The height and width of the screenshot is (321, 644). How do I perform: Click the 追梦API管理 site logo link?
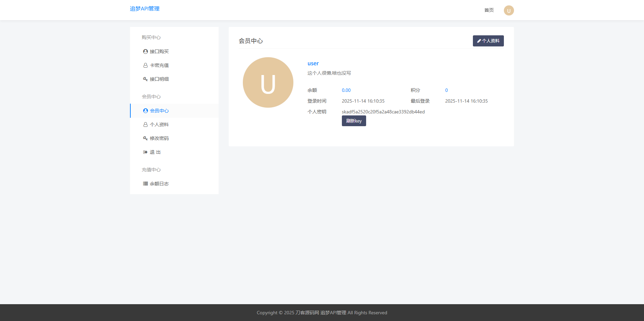pyautogui.click(x=144, y=9)
